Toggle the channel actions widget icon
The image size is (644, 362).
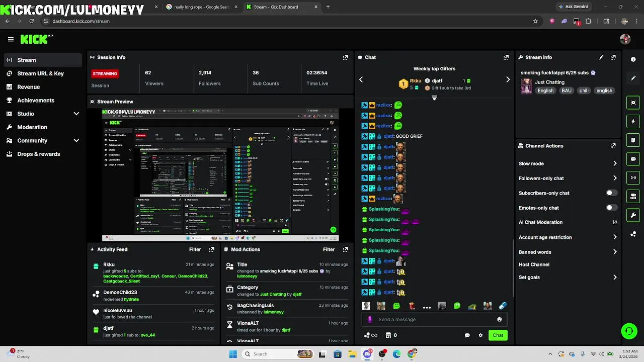pos(633,197)
